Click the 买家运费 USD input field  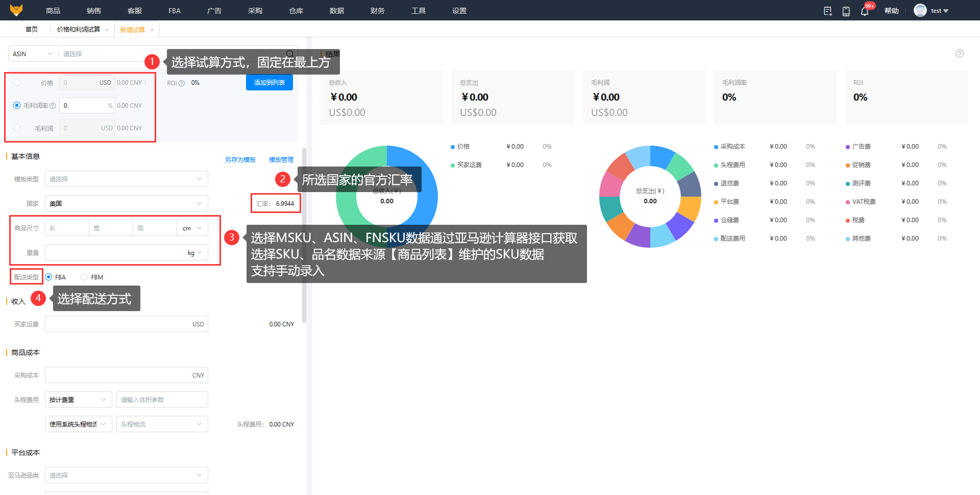(x=127, y=324)
